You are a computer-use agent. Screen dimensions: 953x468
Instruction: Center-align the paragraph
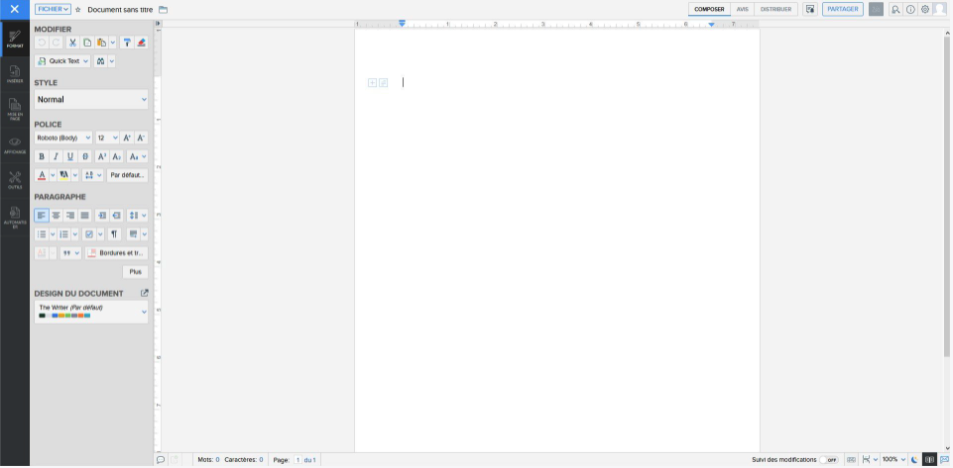point(56,215)
